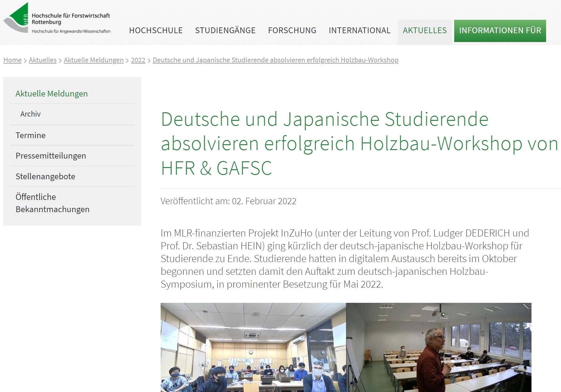Screen dimensions: 561x392
Task: Open Aktuelle Meldungen in the breadcrumb
Action: [94, 60]
